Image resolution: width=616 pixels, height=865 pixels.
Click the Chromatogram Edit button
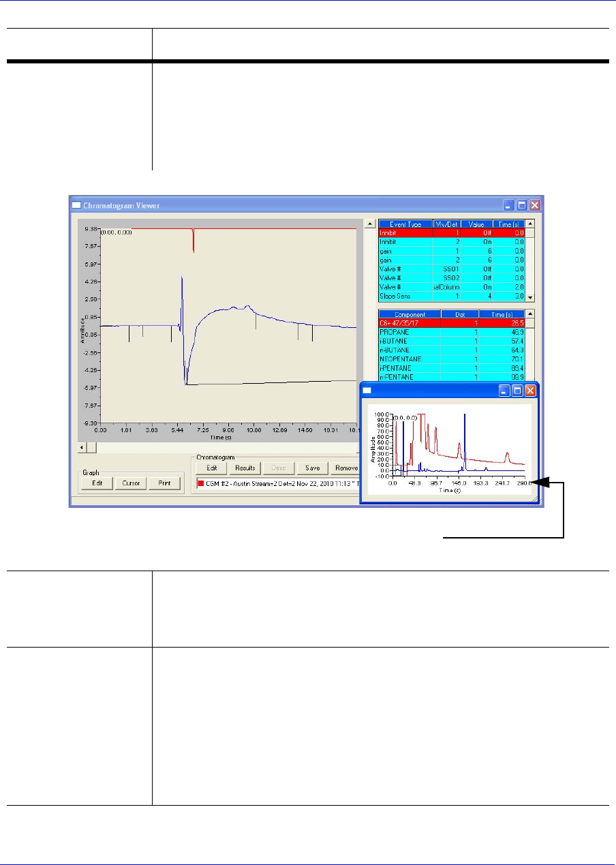(211, 468)
